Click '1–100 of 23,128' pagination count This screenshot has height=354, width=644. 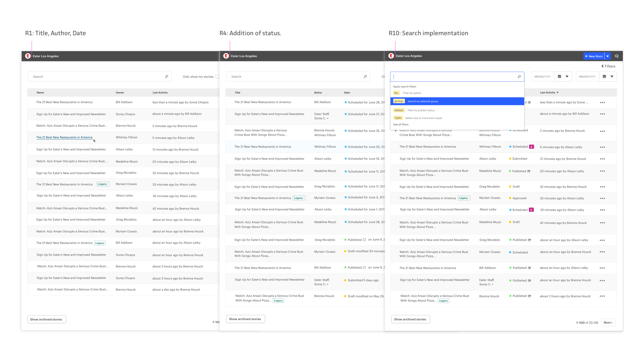[x=587, y=323]
